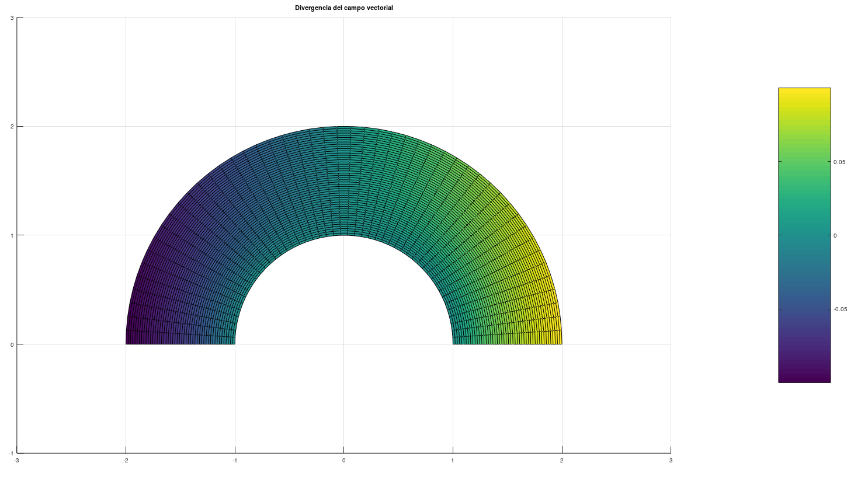Click the title "Divergencia del campo vectorial"
This screenshot has width=868, height=484.
pos(343,8)
